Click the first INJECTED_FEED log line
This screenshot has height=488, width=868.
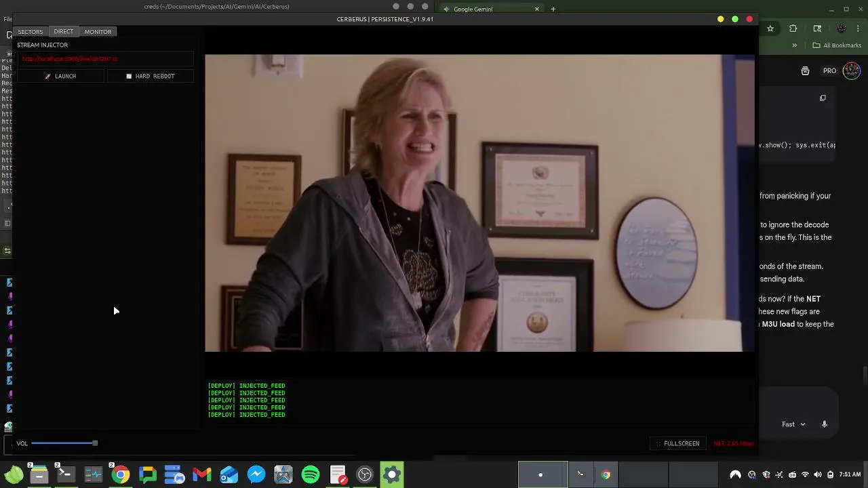tap(246, 386)
